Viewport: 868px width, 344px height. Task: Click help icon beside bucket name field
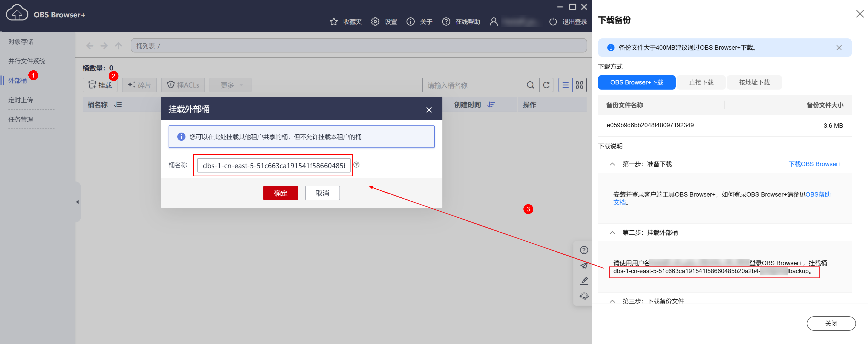357,165
